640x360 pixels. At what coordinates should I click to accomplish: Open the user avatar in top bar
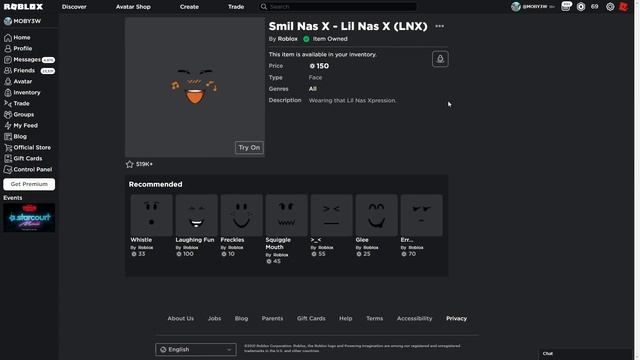coord(516,7)
